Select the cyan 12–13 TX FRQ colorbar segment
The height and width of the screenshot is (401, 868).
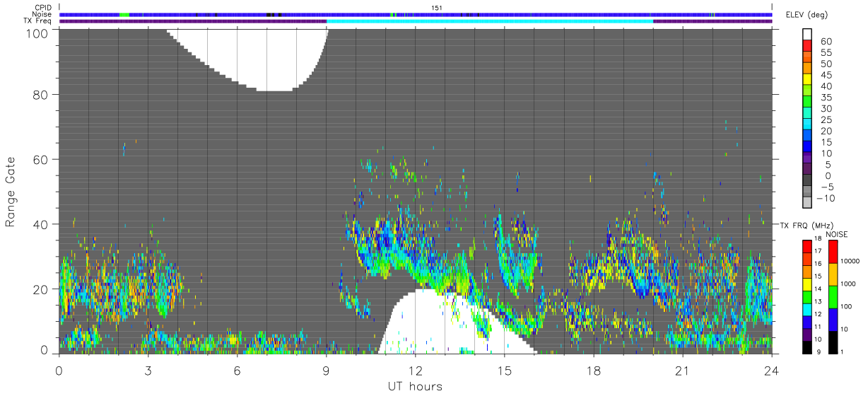(807, 308)
